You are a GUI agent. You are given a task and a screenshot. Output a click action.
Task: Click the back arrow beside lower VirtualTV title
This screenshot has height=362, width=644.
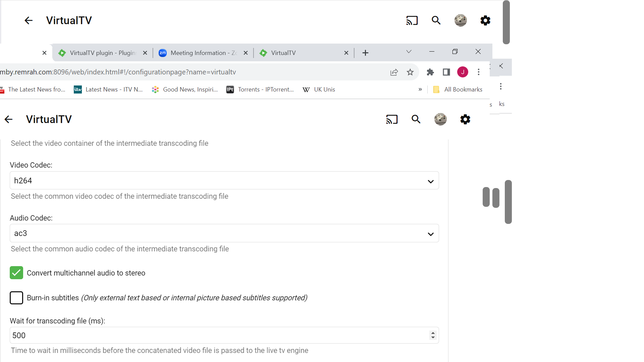pyautogui.click(x=9, y=119)
